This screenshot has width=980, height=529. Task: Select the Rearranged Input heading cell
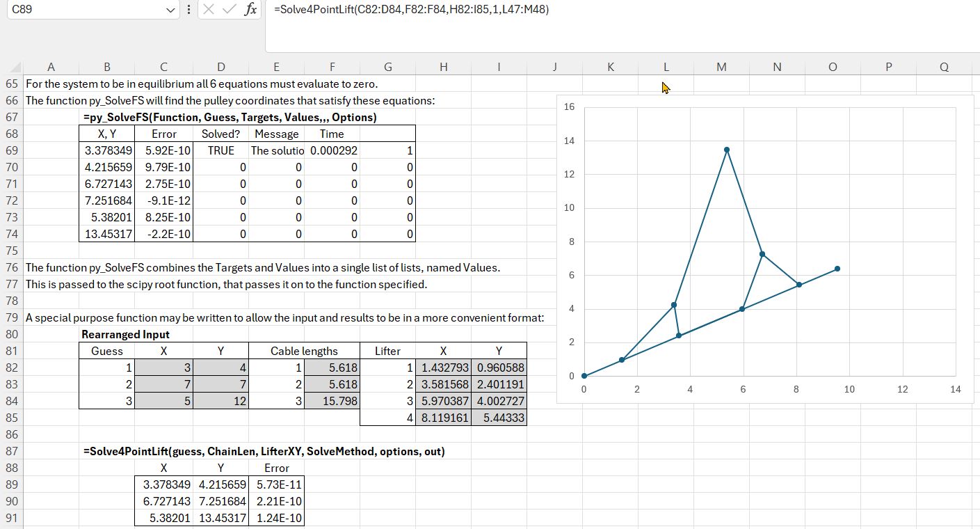click(125, 335)
